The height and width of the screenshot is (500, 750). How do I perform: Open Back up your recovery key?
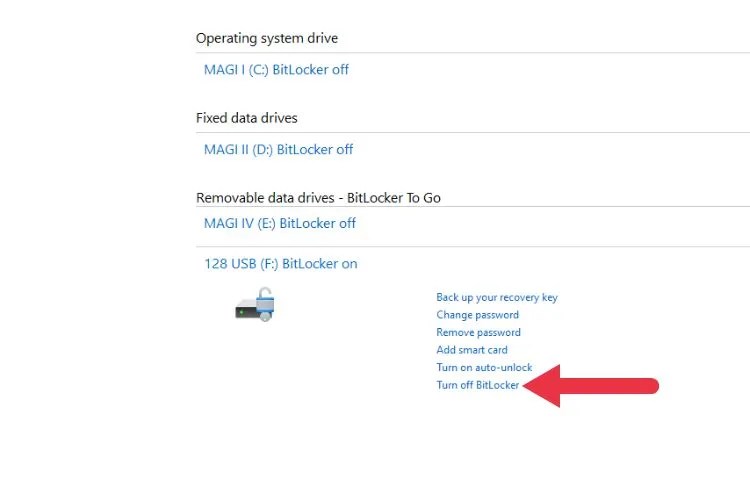click(497, 297)
